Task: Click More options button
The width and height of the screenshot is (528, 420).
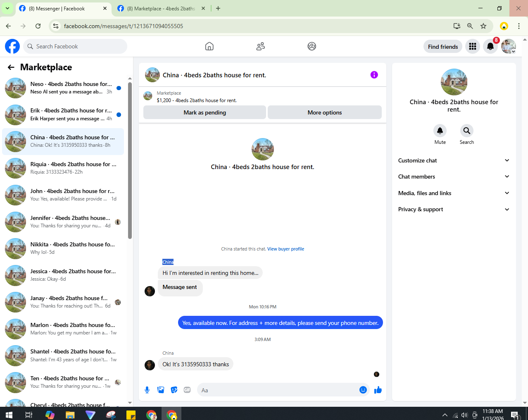Action: point(325,112)
